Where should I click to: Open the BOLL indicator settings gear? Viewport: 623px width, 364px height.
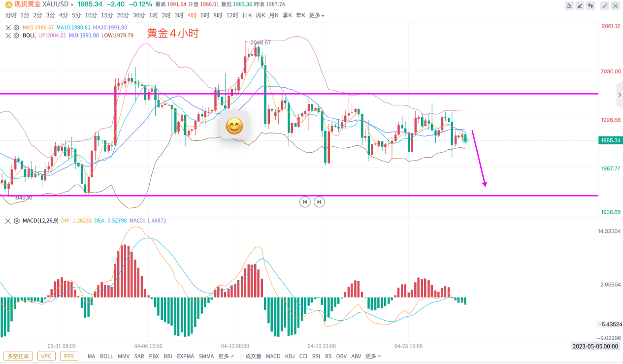coord(16,35)
